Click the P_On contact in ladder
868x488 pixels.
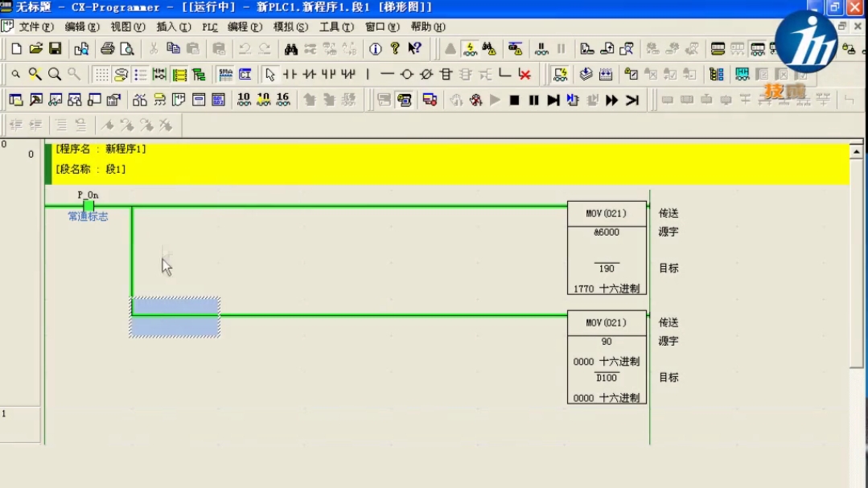(88, 206)
